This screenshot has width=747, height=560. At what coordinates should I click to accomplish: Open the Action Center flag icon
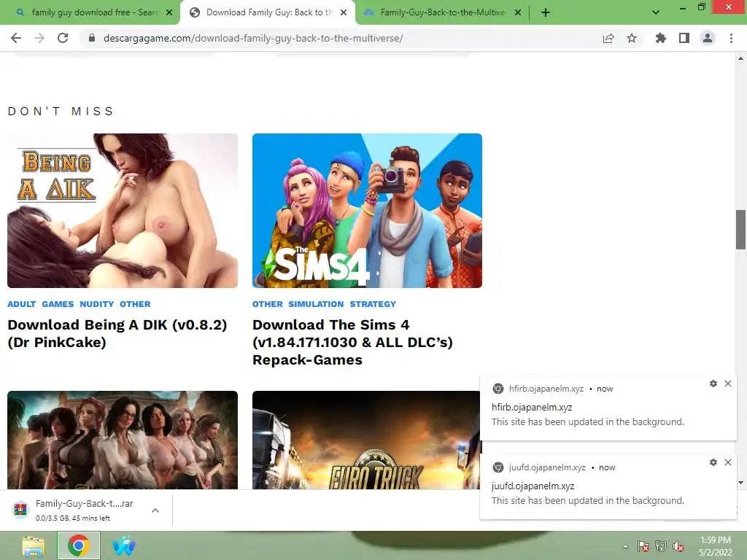[x=643, y=546]
